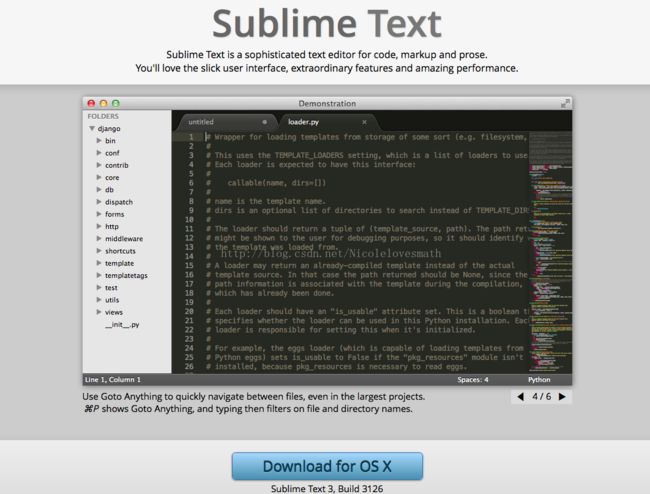Expand the dispatch folder arrow

(99, 202)
